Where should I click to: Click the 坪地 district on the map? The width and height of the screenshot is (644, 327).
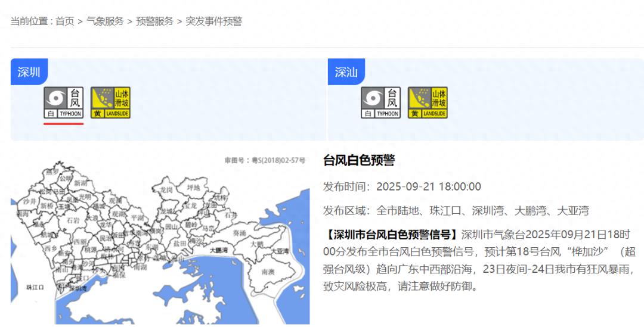(x=193, y=188)
